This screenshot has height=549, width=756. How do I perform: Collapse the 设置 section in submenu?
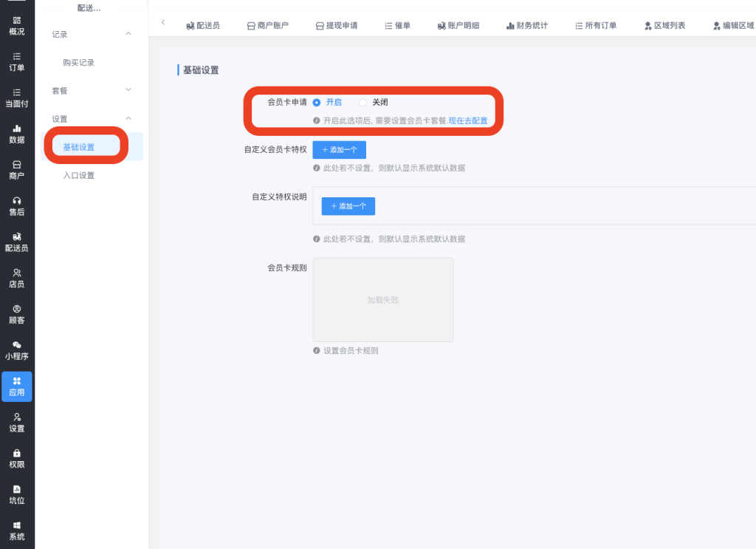[x=128, y=118]
